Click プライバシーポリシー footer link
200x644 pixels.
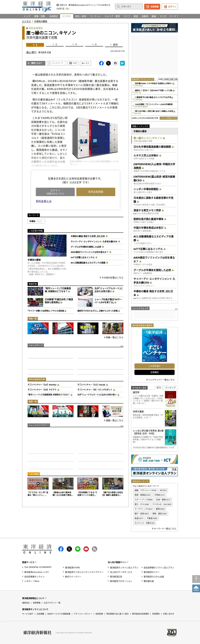(83, 614)
